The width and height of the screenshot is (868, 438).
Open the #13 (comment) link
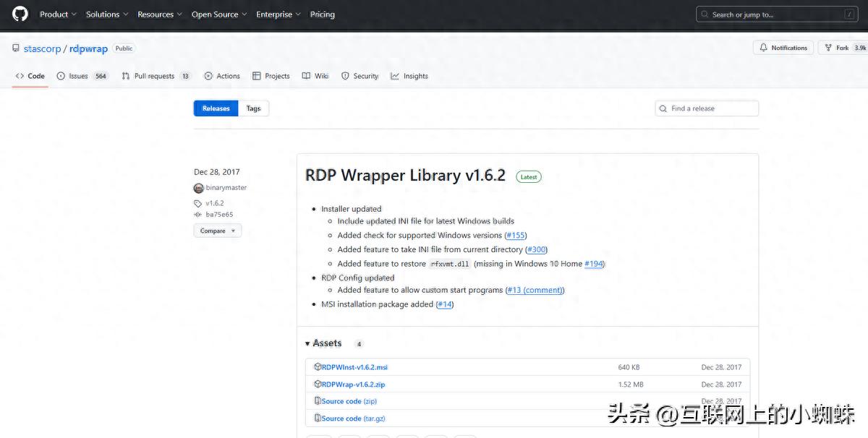pos(535,290)
